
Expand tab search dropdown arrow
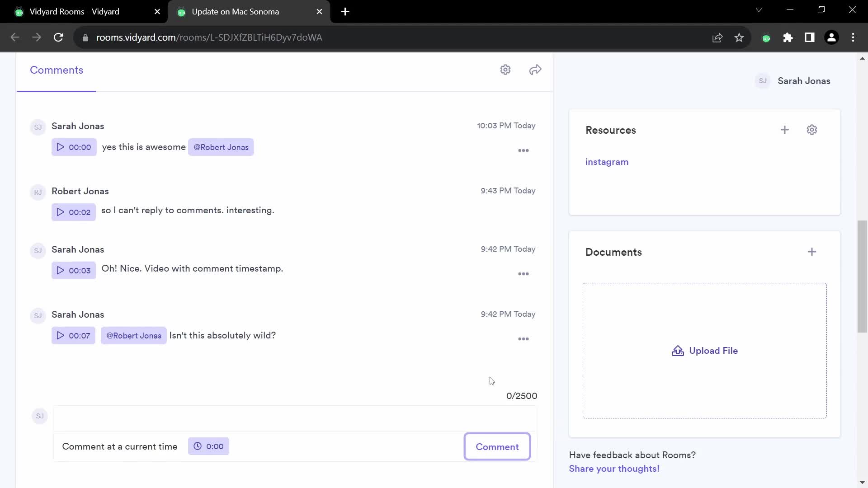(x=759, y=10)
